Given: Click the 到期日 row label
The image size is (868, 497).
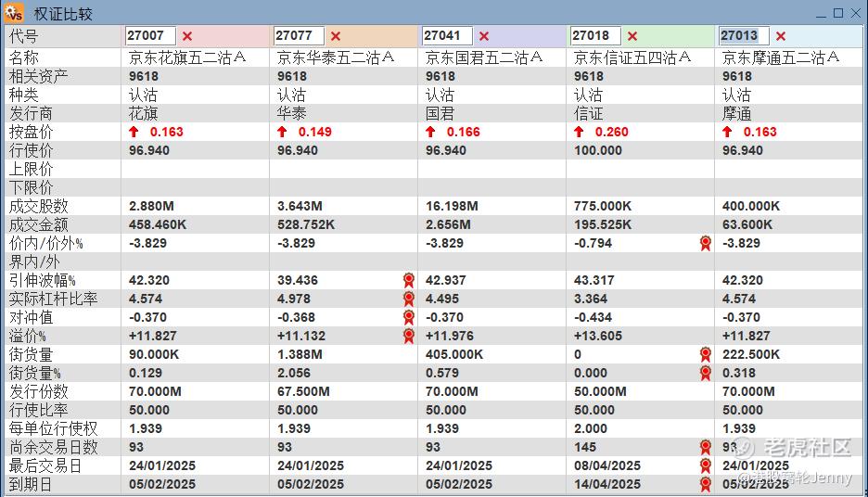Looking at the screenshot, I should [31, 484].
